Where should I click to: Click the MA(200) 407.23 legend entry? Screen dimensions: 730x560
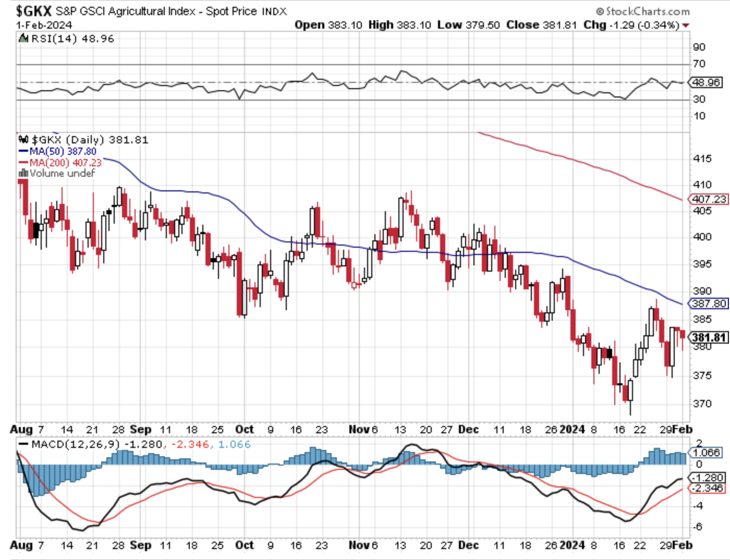65,163
